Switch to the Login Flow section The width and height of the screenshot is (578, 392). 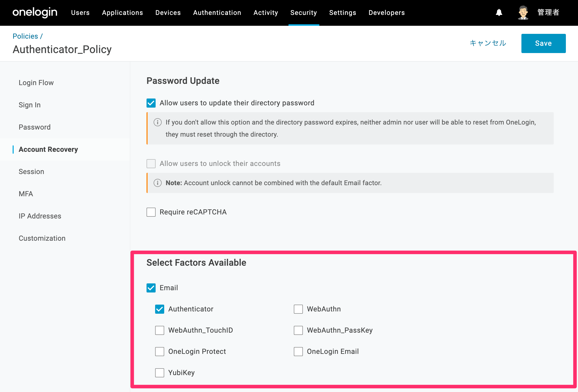(36, 83)
